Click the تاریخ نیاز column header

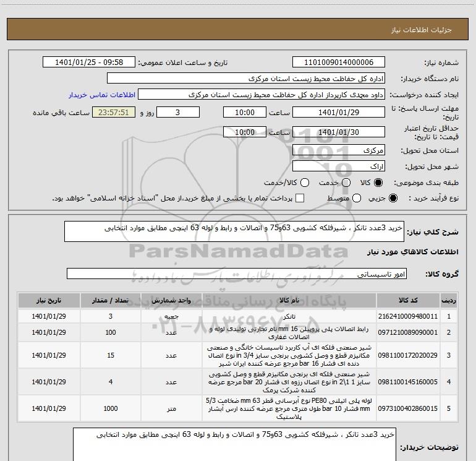click(49, 301)
